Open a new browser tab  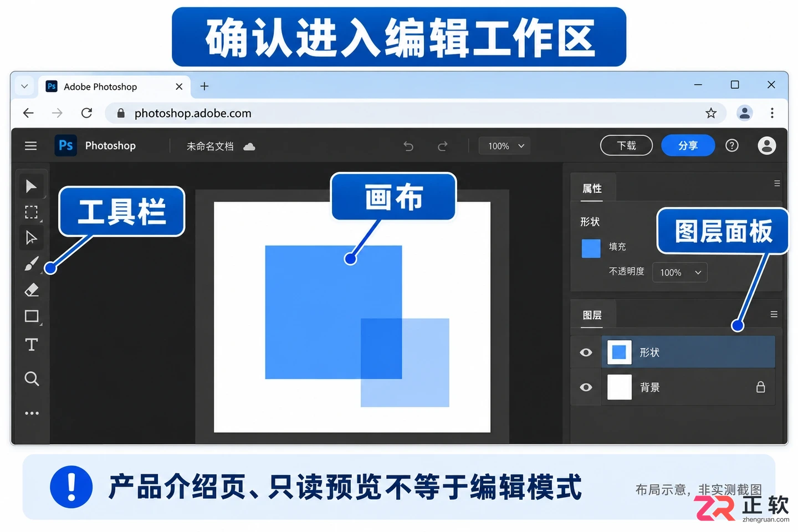pyautogui.click(x=204, y=86)
